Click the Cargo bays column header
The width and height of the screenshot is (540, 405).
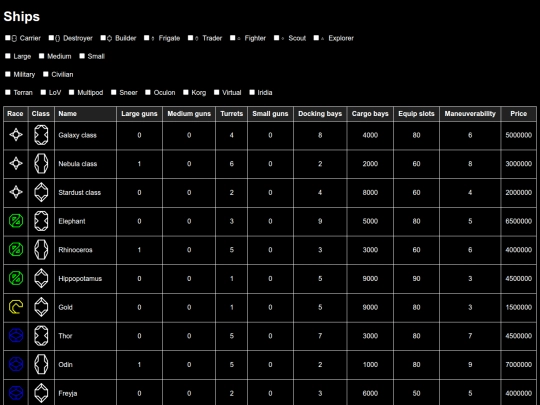click(370, 114)
